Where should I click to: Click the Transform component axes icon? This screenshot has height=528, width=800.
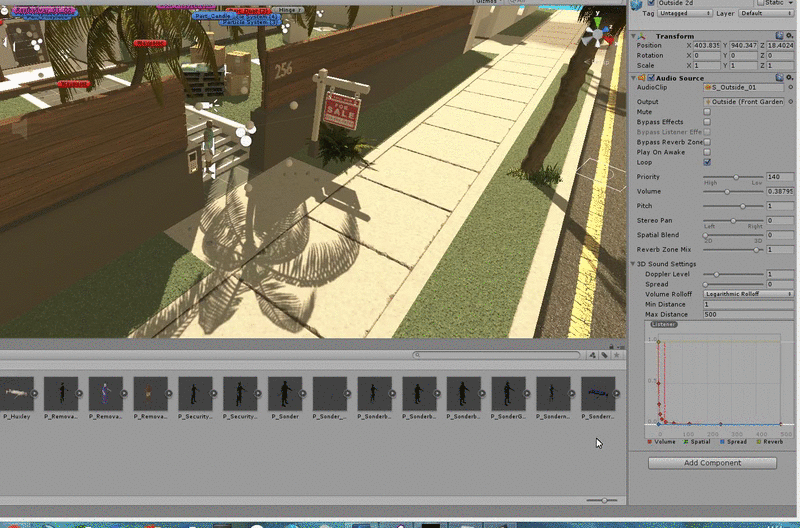[642, 36]
